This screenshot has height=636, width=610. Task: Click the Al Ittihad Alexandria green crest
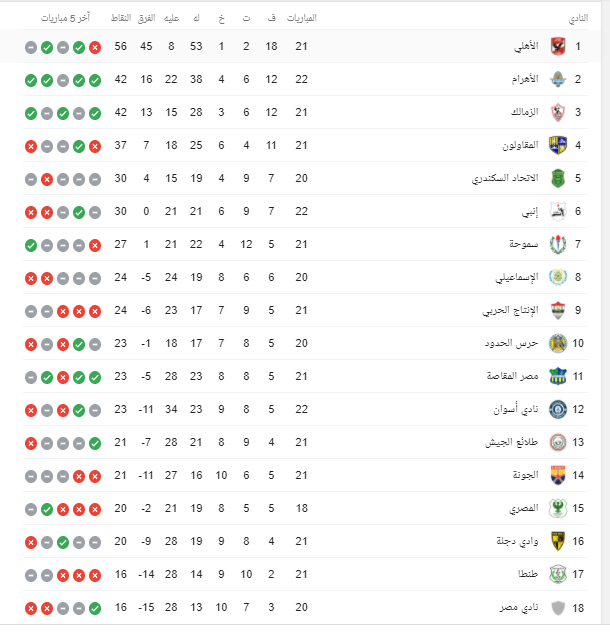tap(558, 178)
